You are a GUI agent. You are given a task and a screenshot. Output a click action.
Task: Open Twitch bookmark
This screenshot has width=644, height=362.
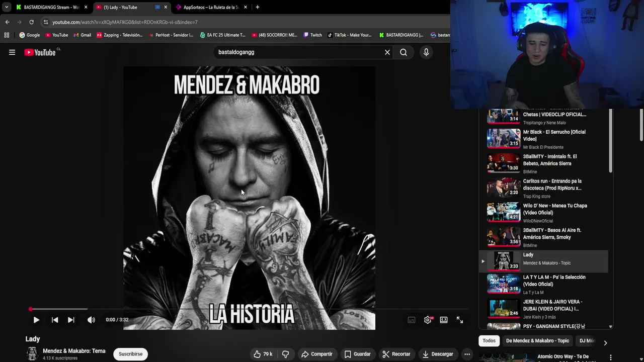pos(312,35)
